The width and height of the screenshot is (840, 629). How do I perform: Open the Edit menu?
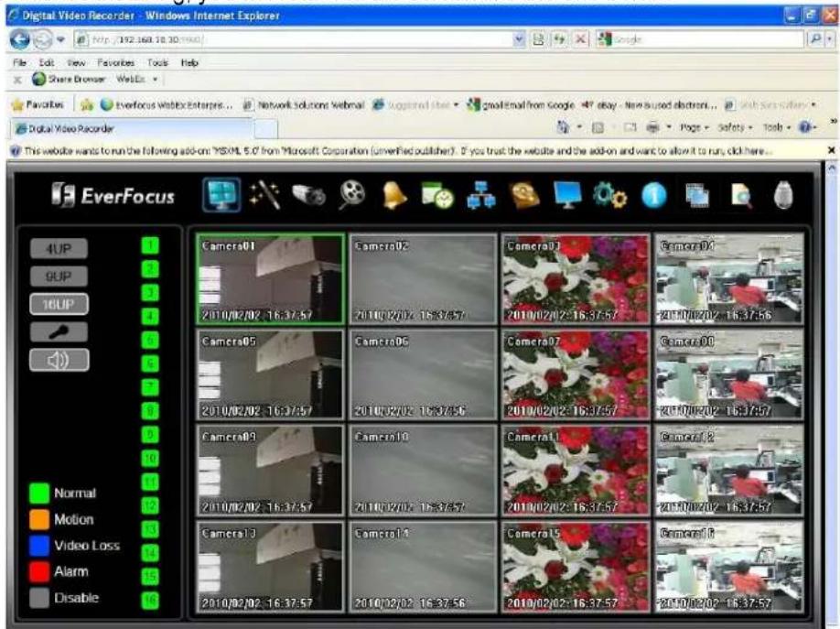[47, 63]
